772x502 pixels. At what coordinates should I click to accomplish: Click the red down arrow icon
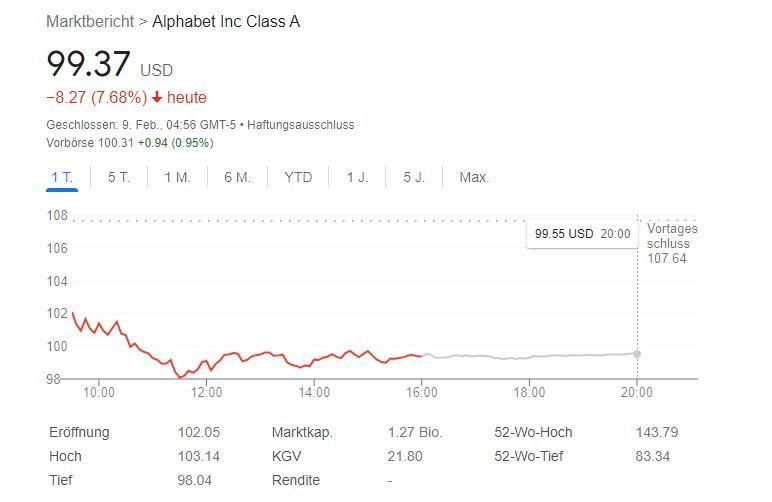tap(157, 98)
